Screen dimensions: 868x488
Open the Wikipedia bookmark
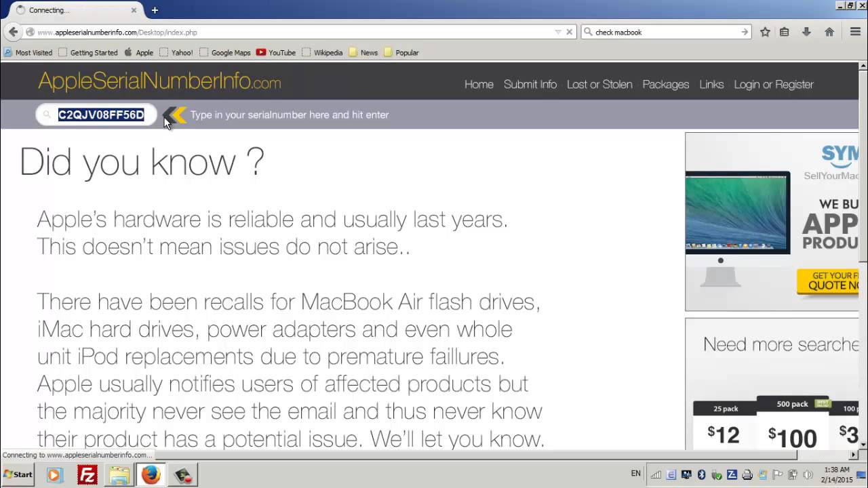tap(322, 52)
